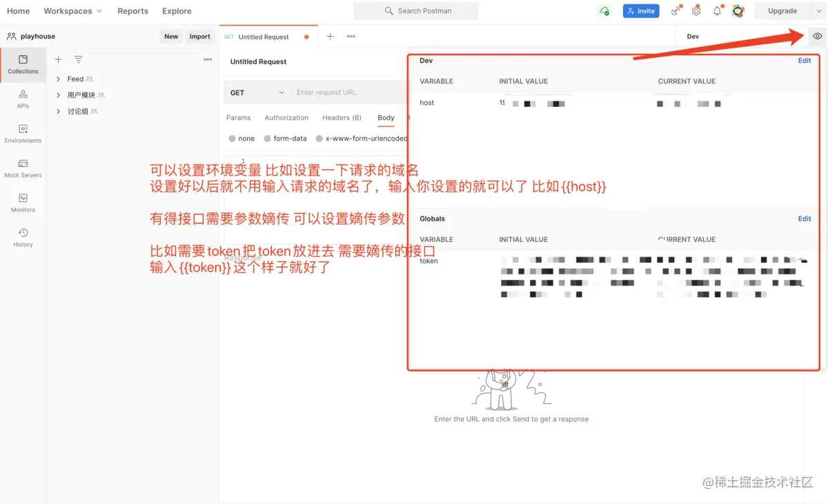Viewport: 828px width, 504px height.
Task: Open the GET method dropdown
Action: (x=257, y=92)
